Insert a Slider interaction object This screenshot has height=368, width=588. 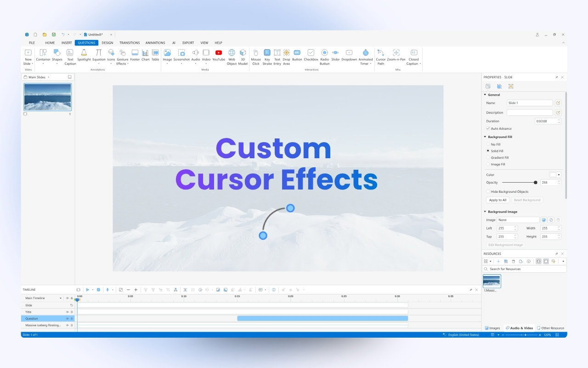[x=335, y=55]
